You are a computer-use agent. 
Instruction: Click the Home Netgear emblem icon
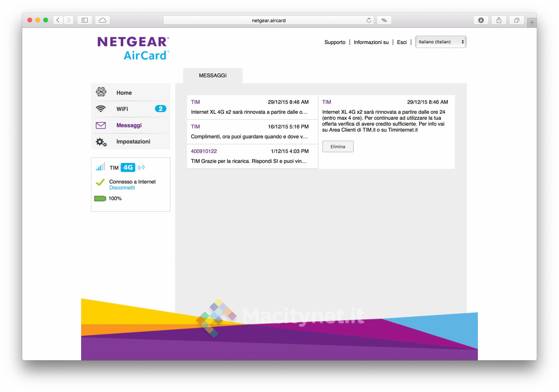(101, 92)
